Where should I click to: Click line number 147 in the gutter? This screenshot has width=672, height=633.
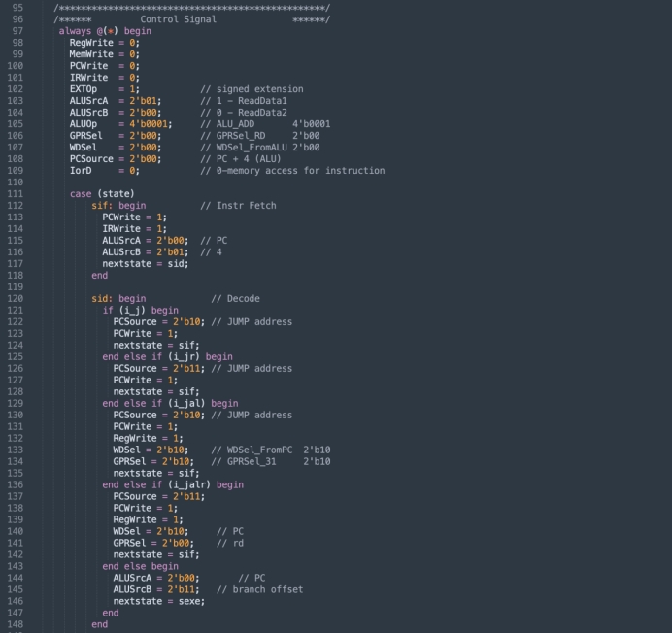click(x=17, y=613)
